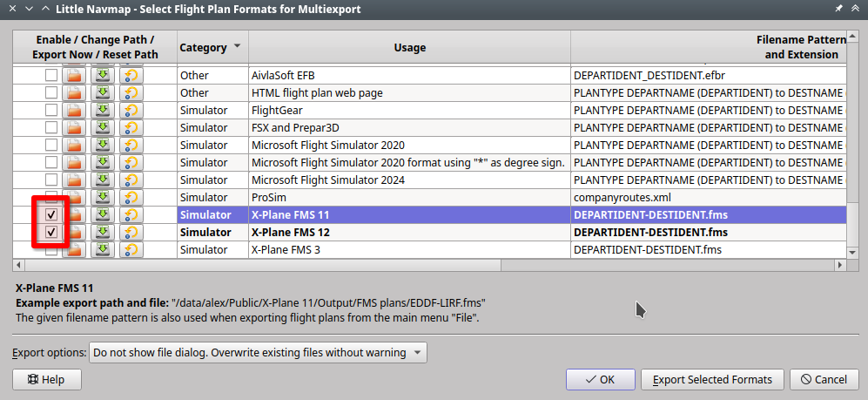Screen dimensions: 868x400
Task: Change export folder for X-Plane FMS 11
Action: point(74,215)
